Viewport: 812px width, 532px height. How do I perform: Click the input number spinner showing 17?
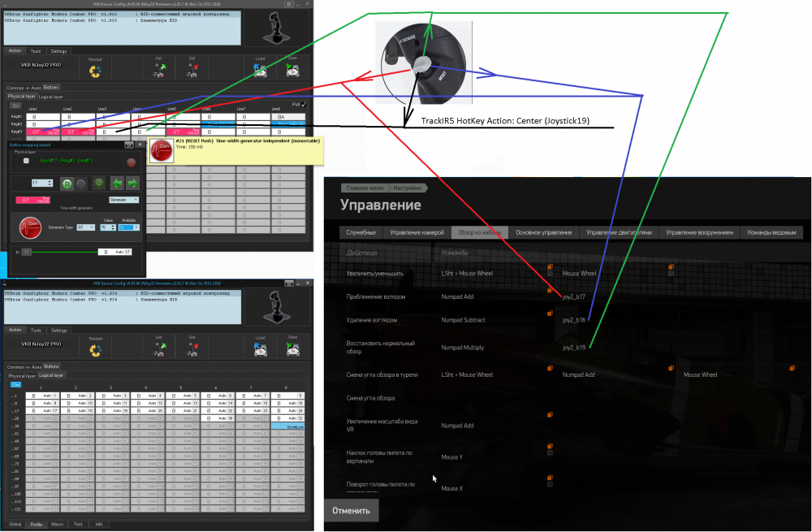coord(42,183)
